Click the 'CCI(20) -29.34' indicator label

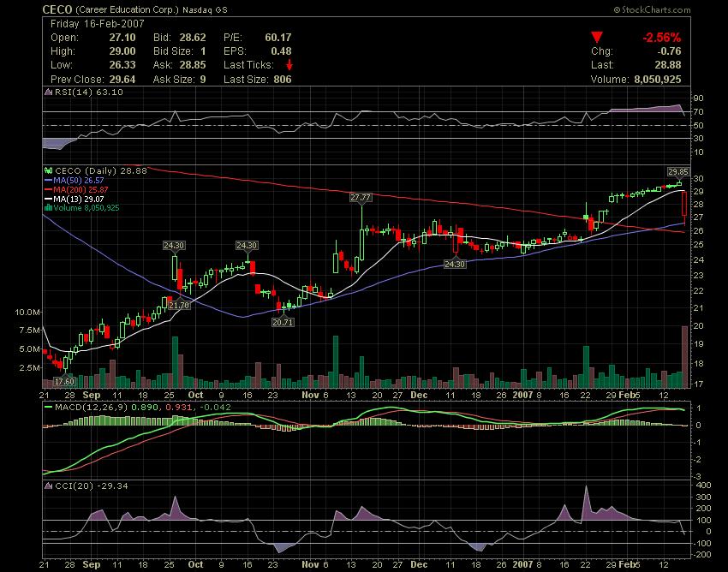pyautogui.click(x=91, y=486)
